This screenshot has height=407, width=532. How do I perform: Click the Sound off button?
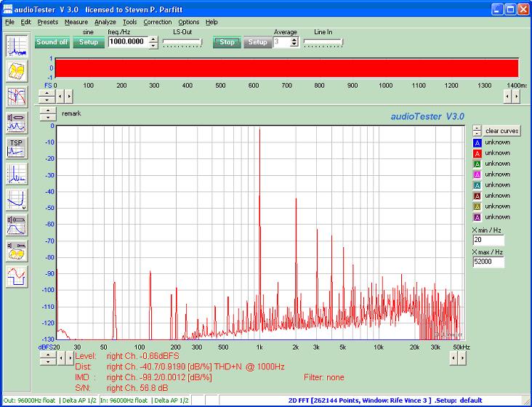pyautogui.click(x=52, y=42)
